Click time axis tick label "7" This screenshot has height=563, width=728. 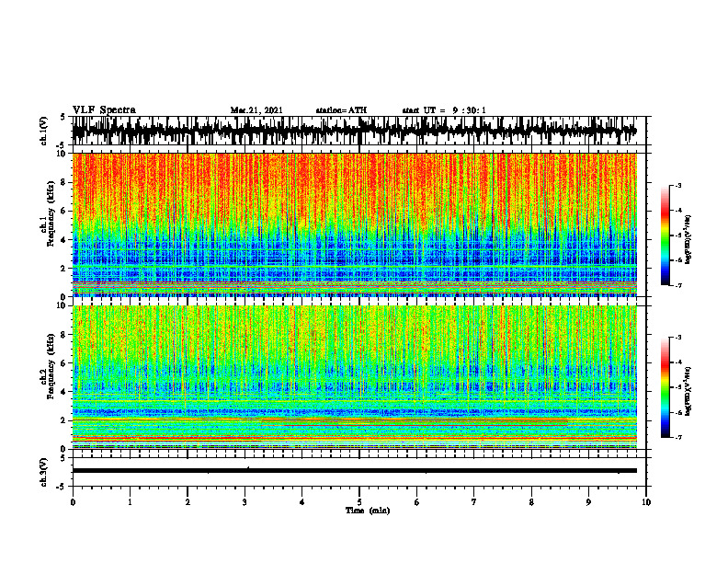pos(474,502)
